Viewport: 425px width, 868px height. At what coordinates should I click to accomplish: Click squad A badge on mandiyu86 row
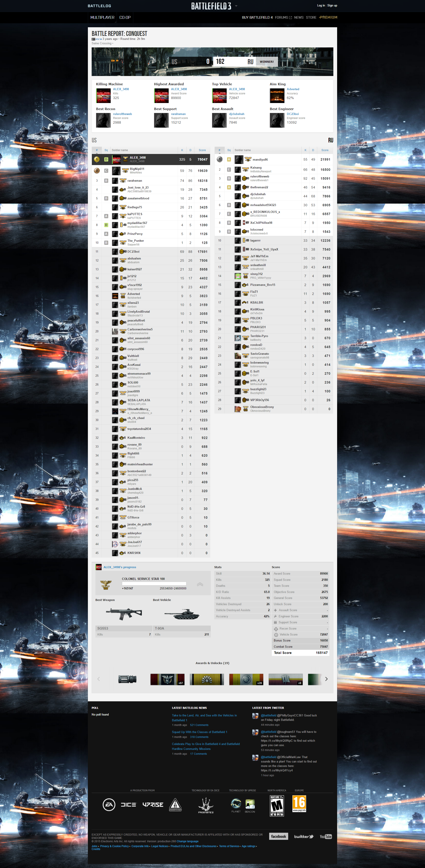pos(229,159)
